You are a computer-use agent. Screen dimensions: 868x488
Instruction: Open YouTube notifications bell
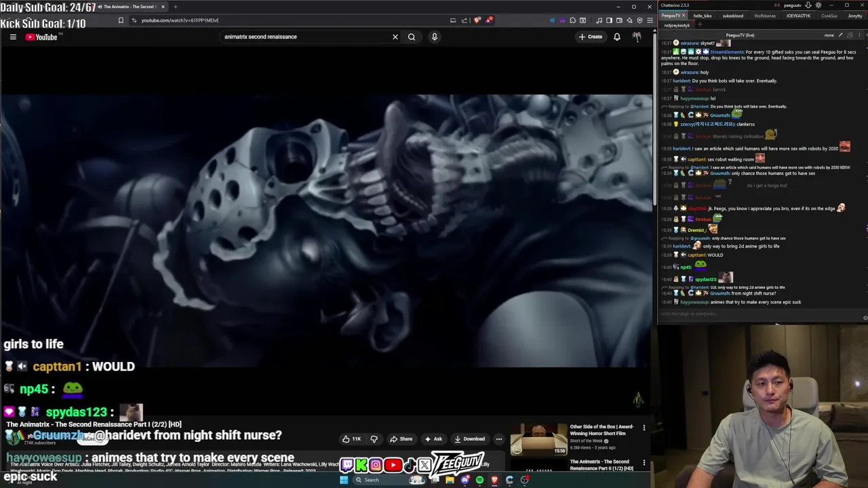pos(617,37)
